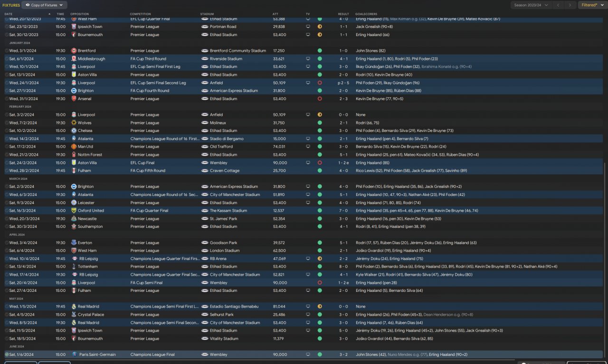Viewport: 608px width, 364px height.
Task: Toggle the selection circle for Sat, 17/2/2024
Action: click(7, 147)
